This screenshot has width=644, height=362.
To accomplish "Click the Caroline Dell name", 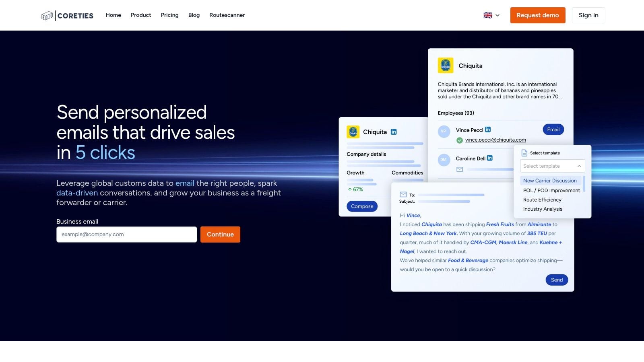I will (x=471, y=158).
